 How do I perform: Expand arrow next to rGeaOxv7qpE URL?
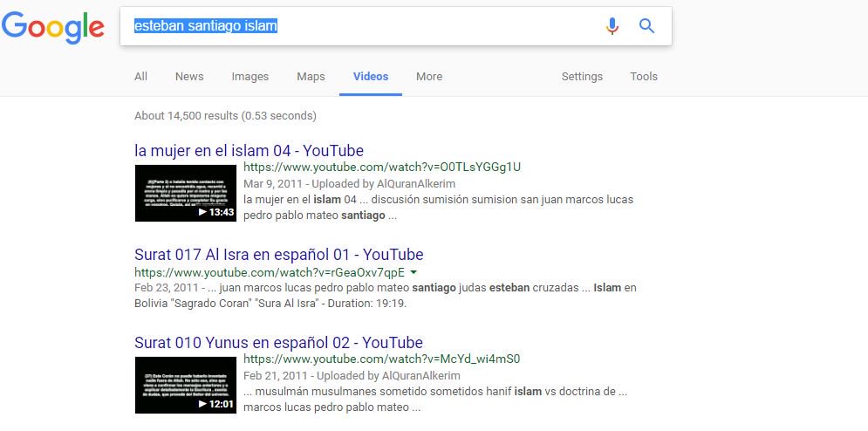(414, 272)
